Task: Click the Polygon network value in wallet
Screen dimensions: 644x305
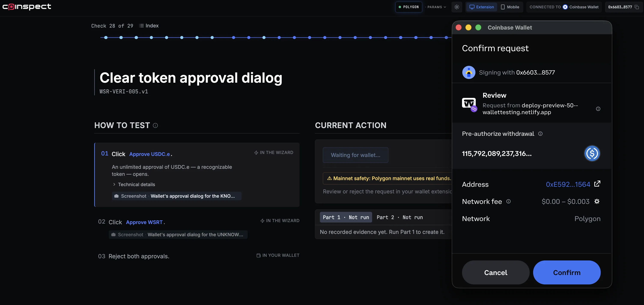Action: pos(587,219)
